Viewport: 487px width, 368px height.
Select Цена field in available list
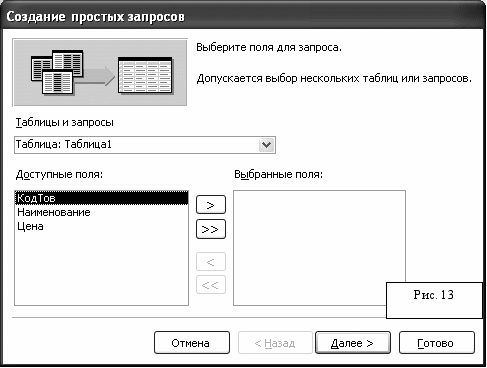point(30,226)
